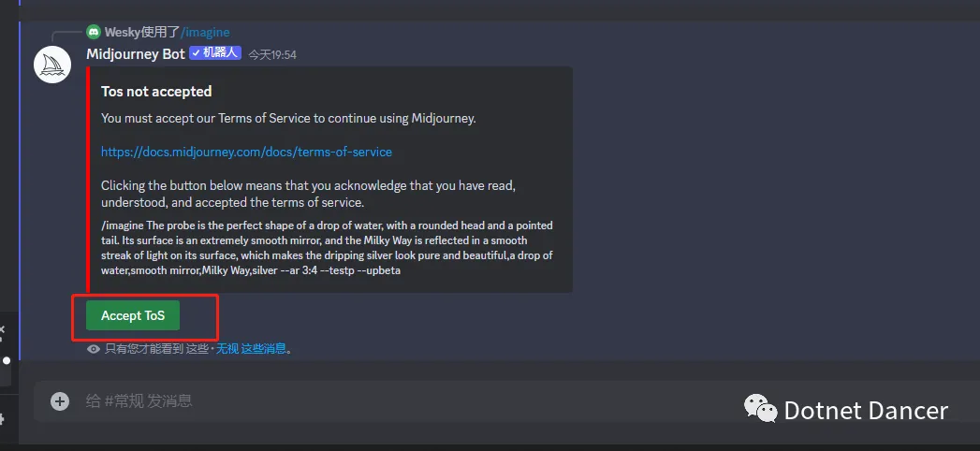
Task: Click the checkmark 机器人 bot badge
Action: pos(215,53)
